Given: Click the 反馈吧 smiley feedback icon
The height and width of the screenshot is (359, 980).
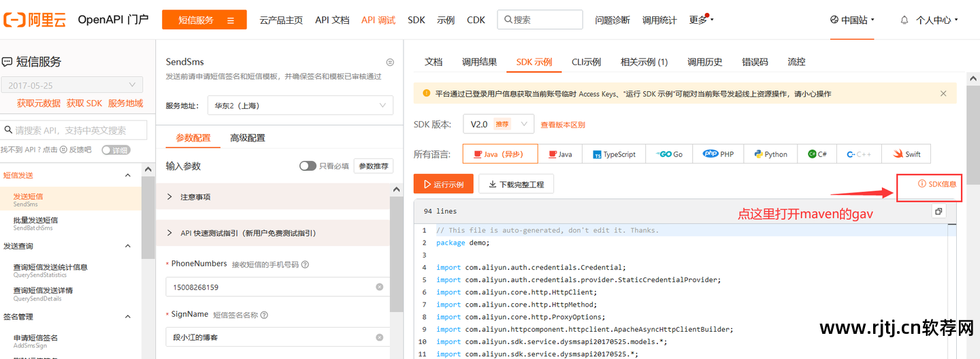Looking at the screenshot, I should click(63, 150).
